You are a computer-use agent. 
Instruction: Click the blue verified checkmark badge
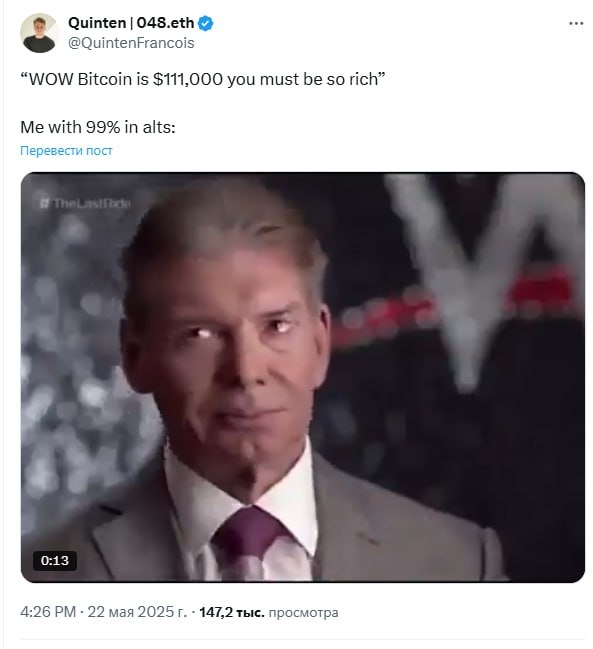tap(205, 23)
